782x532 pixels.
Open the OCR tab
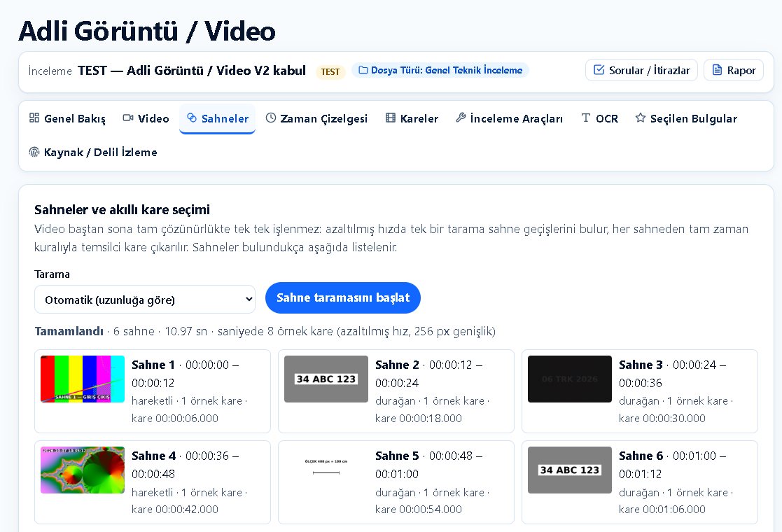click(x=600, y=119)
